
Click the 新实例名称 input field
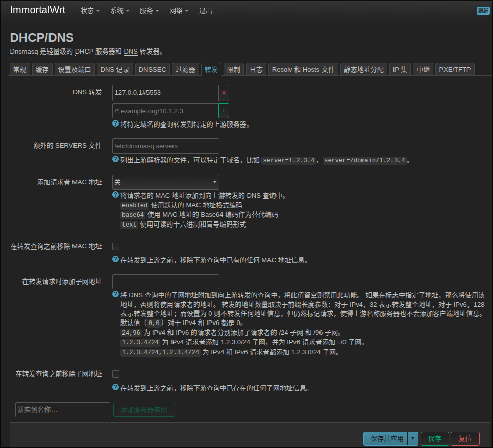[62, 410]
